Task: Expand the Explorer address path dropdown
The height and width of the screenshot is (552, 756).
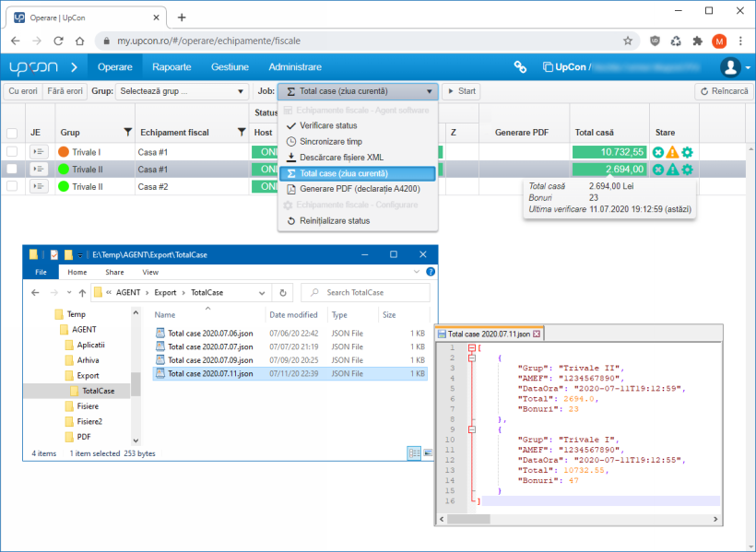Action: (262, 293)
